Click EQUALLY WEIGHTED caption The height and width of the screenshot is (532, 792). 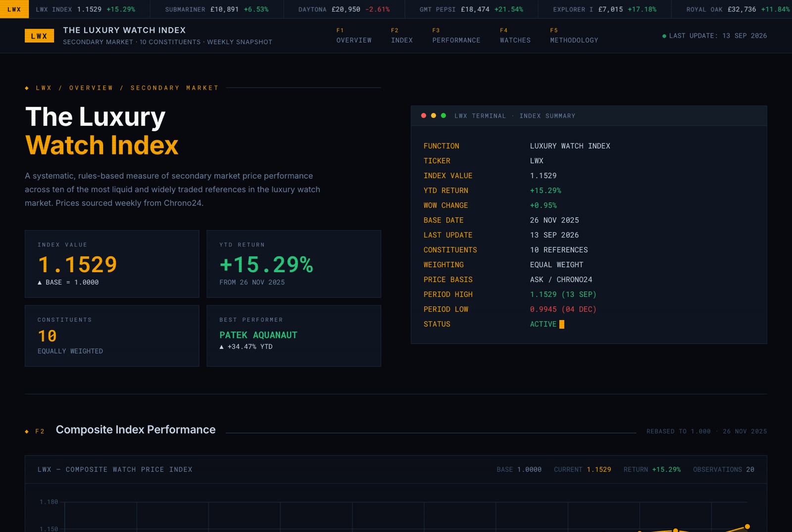coord(70,351)
